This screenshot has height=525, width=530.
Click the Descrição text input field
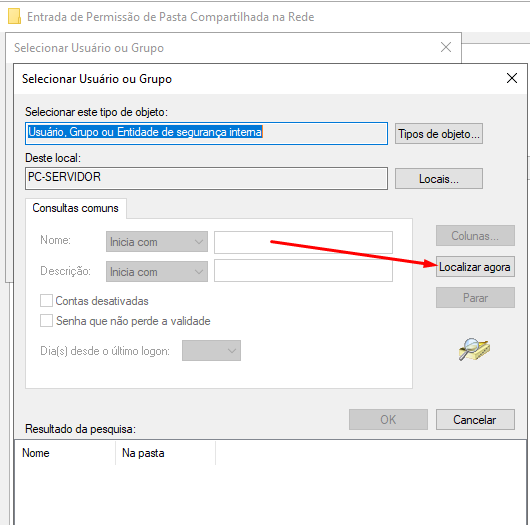point(303,271)
